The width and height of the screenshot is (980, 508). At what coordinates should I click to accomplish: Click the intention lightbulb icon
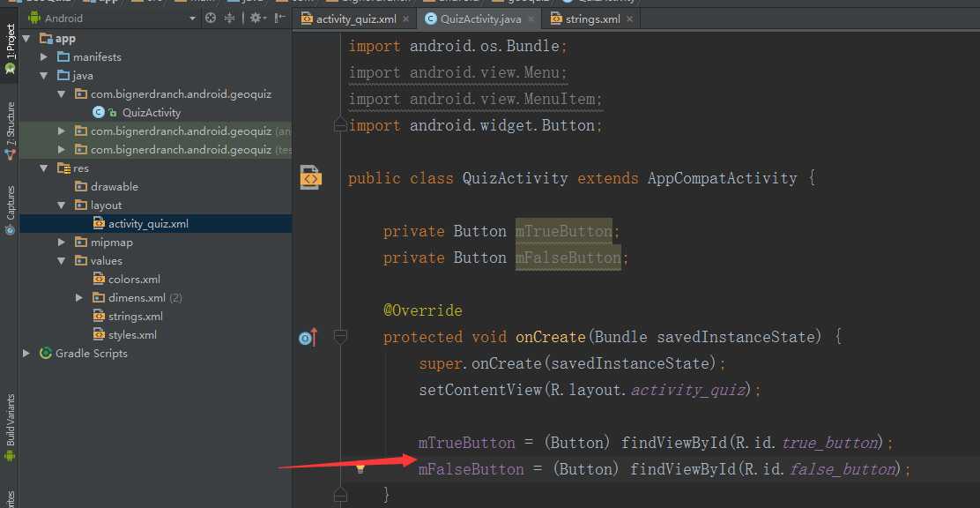tap(360, 469)
